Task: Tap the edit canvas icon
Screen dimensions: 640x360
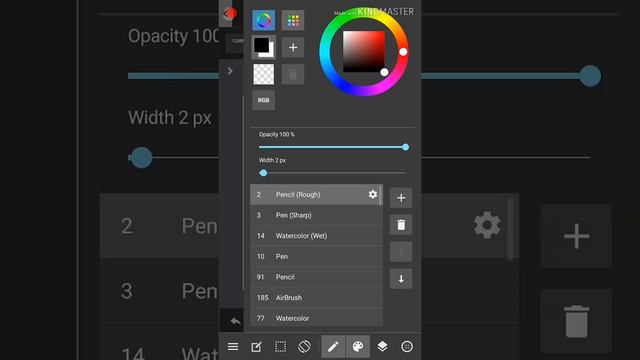Action: [x=256, y=347]
